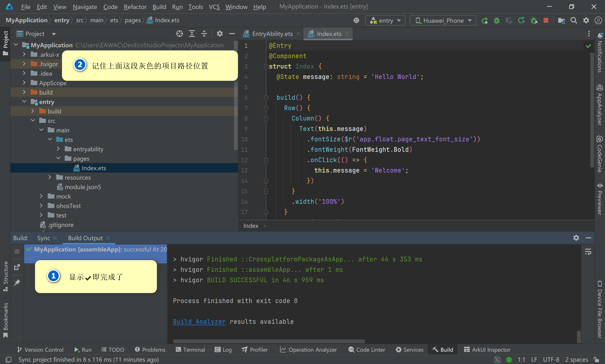Open the entry run configuration dropdown
Viewport: 605px width, 364px height.
pyautogui.click(x=385, y=20)
